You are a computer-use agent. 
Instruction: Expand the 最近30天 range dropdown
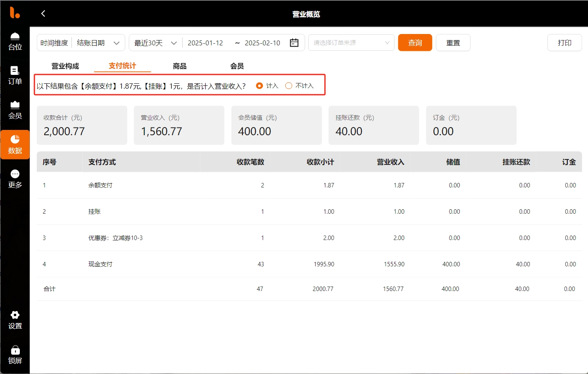156,43
